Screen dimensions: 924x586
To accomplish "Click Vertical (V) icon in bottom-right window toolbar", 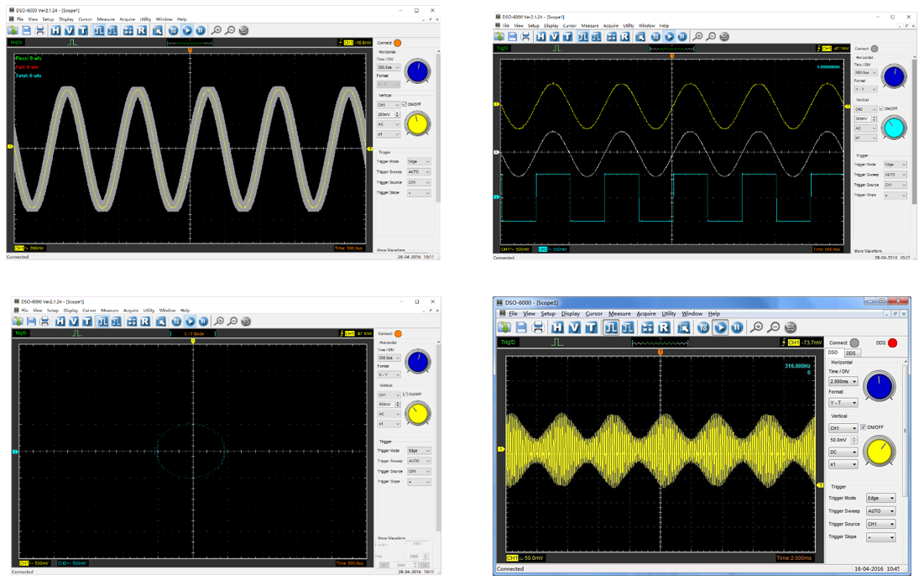I will (x=574, y=327).
